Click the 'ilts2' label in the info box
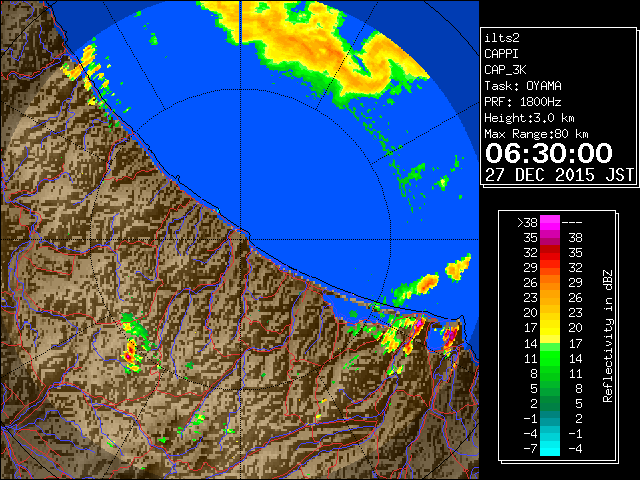The height and width of the screenshot is (480, 640). (502, 38)
